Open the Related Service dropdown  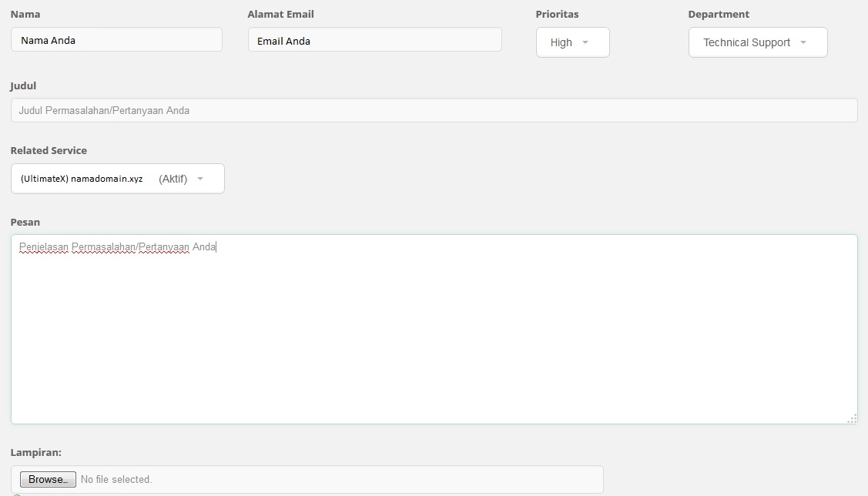(x=117, y=179)
